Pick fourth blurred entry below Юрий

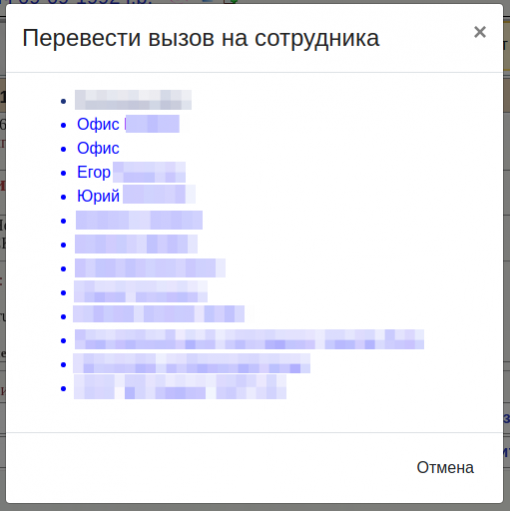pos(140,291)
